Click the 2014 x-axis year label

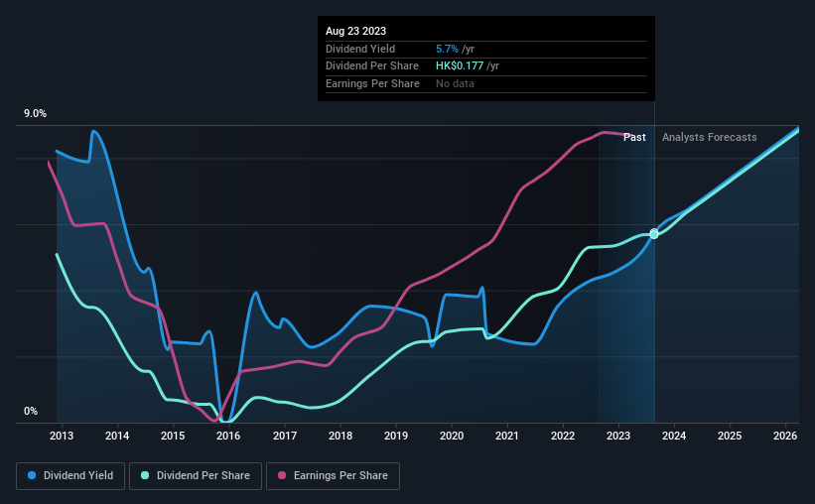click(x=117, y=436)
